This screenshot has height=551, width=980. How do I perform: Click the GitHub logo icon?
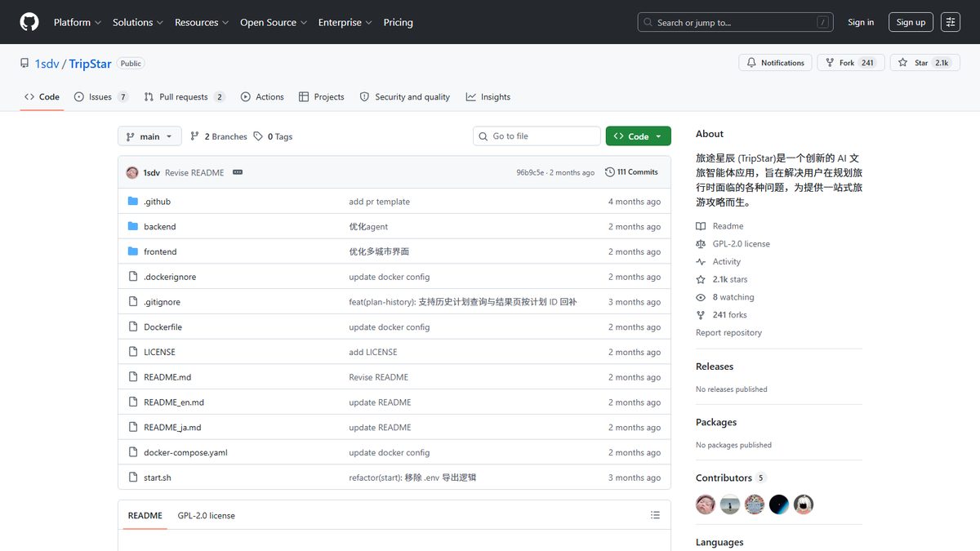point(29,22)
